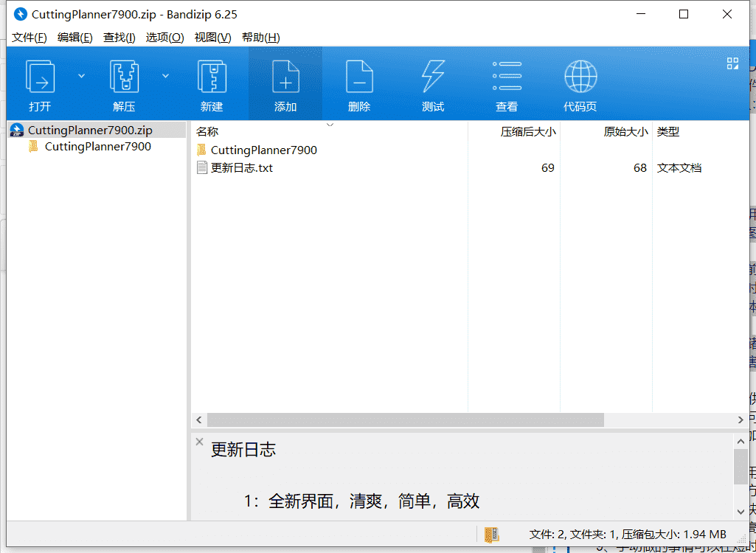Expand the dropdown arrow next to 打开
Screen dimensions: 756x553
coord(81,76)
